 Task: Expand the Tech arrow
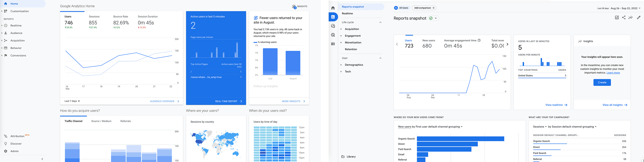tap(341, 71)
